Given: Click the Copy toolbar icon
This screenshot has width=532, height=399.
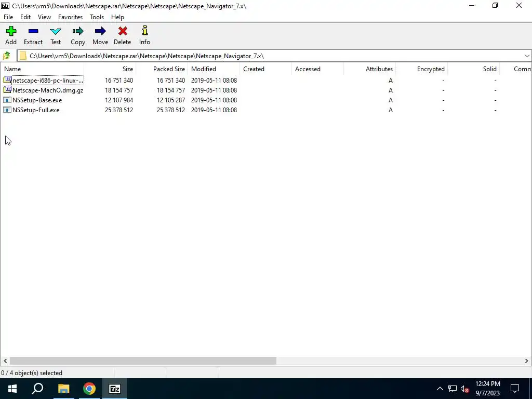Looking at the screenshot, I should pos(78,32).
